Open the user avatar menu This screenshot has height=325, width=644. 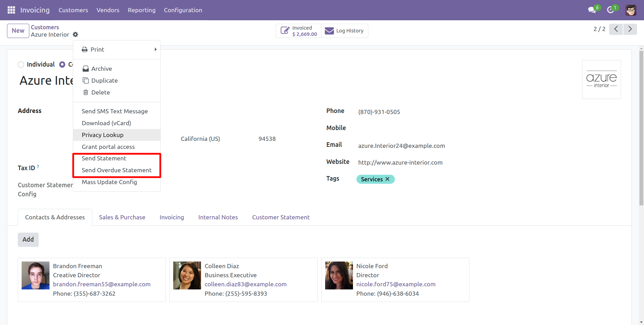(x=631, y=10)
